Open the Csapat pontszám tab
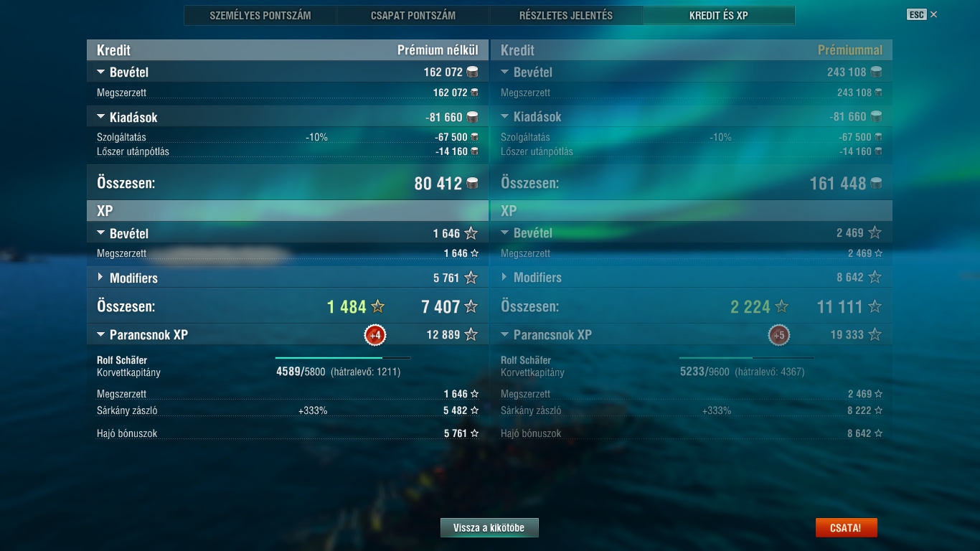This screenshot has width=980, height=551. 413,15
